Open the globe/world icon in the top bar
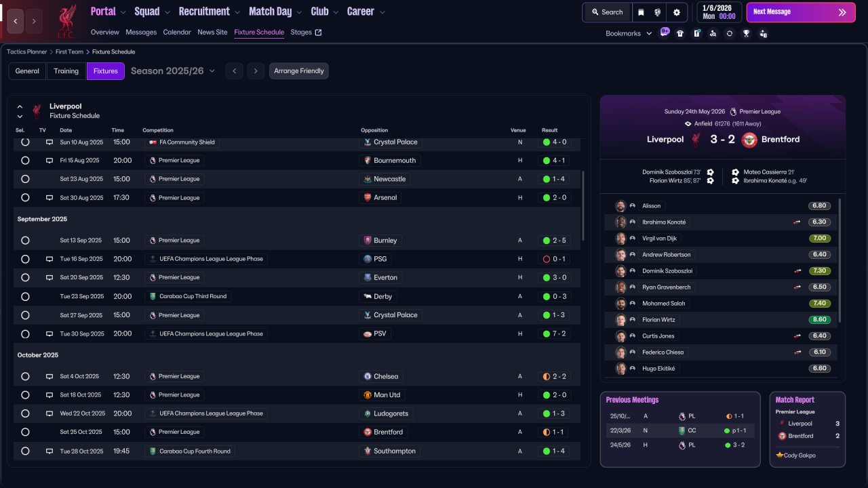868x488 pixels. click(657, 12)
